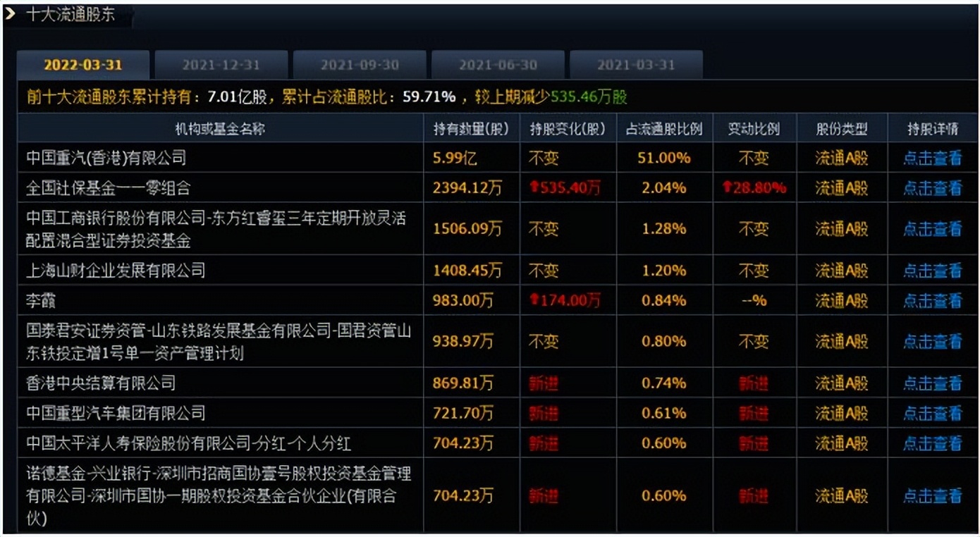Screen dimensions: 980x537
Task: Open 点击查看 in 李霞 row
Action: [x=932, y=301]
